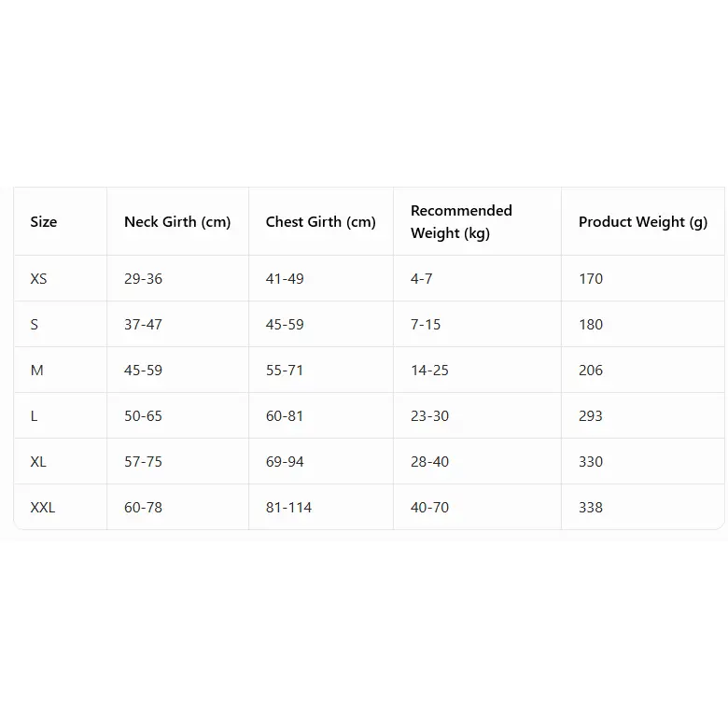Select the M size cell
Viewport: 728px width, 728px height.
click(37, 371)
